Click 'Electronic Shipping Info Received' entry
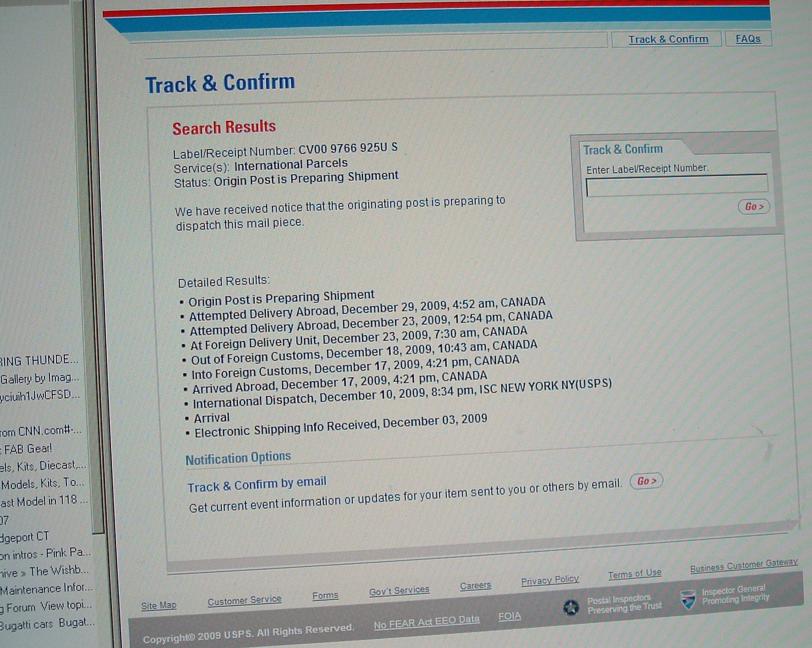Image resolution: width=812 pixels, height=648 pixels. 341,426
